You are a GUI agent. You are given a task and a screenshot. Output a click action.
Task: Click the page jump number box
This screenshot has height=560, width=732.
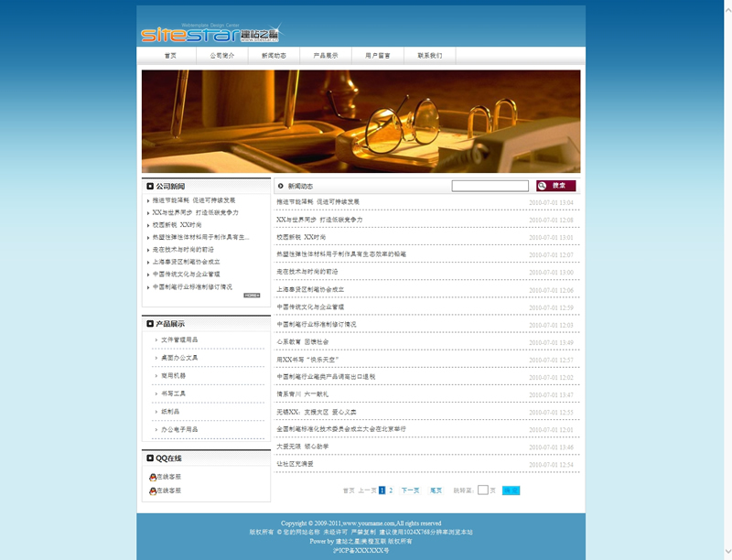pyautogui.click(x=483, y=490)
